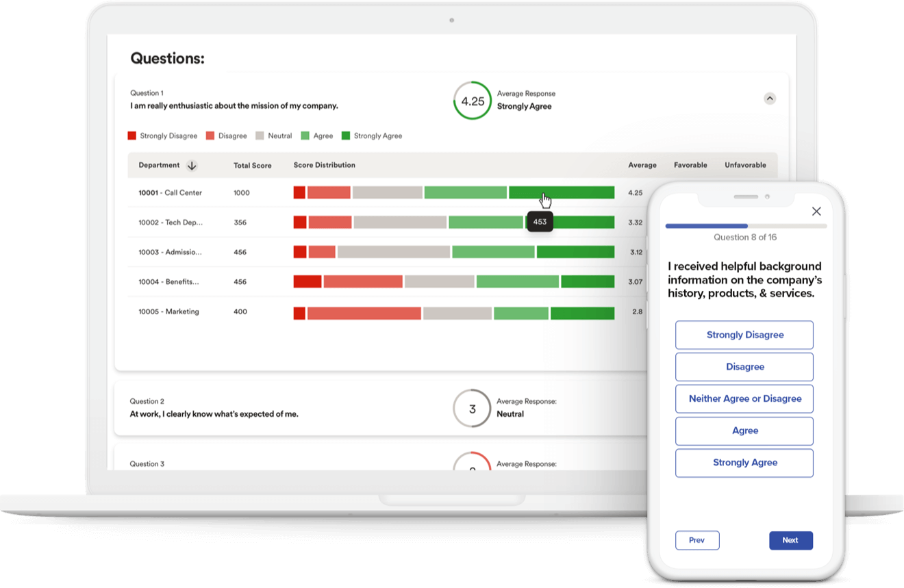This screenshot has width=904, height=588.
Task: Select the Agree legend swatch
Action: [x=305, y=135]
